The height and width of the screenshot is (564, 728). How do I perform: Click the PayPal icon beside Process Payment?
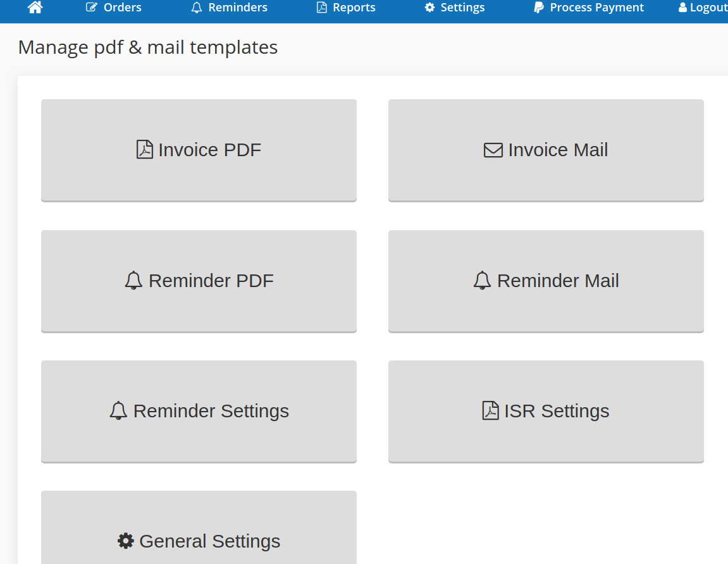coord(538,8)
